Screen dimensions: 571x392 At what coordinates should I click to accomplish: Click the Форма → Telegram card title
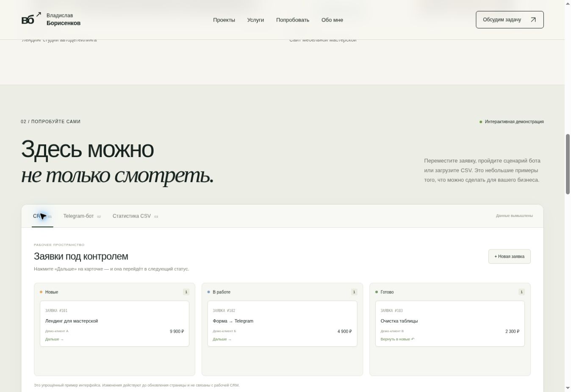click(x=233, y=321)
